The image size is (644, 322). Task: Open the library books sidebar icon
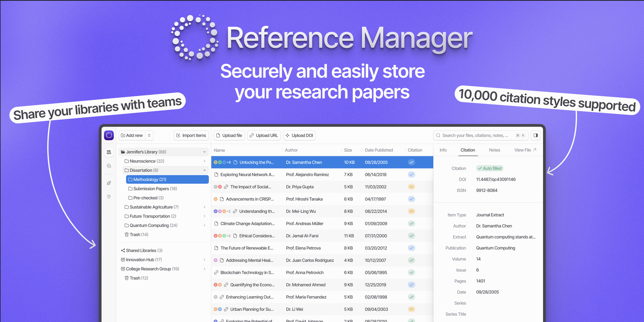pos(109,152)
